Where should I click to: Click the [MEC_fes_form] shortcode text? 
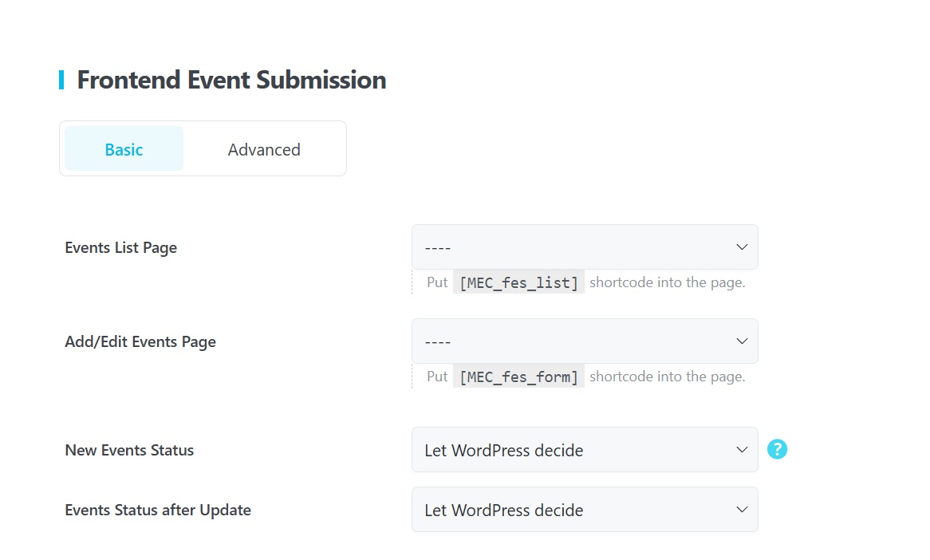[x=518, y=377]
